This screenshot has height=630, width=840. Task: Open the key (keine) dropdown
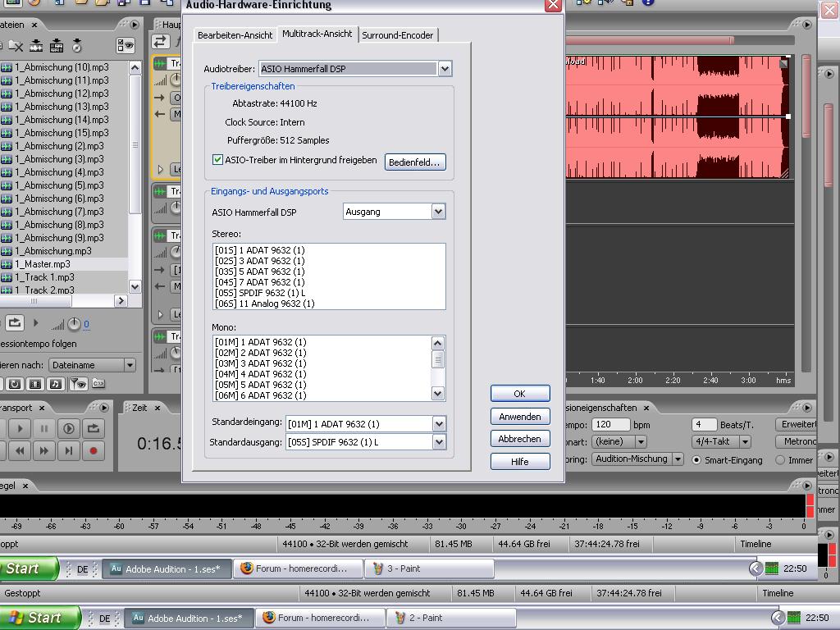tap(641, 441)
